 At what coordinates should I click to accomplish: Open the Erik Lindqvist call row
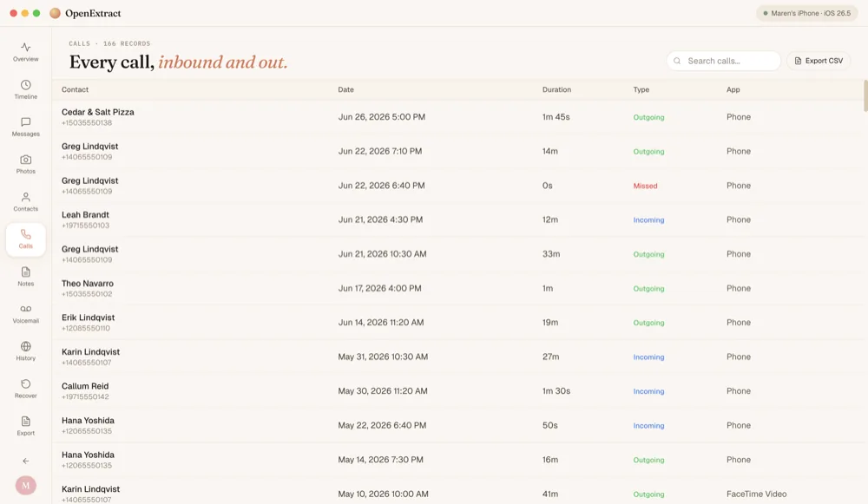coord(457,323)
